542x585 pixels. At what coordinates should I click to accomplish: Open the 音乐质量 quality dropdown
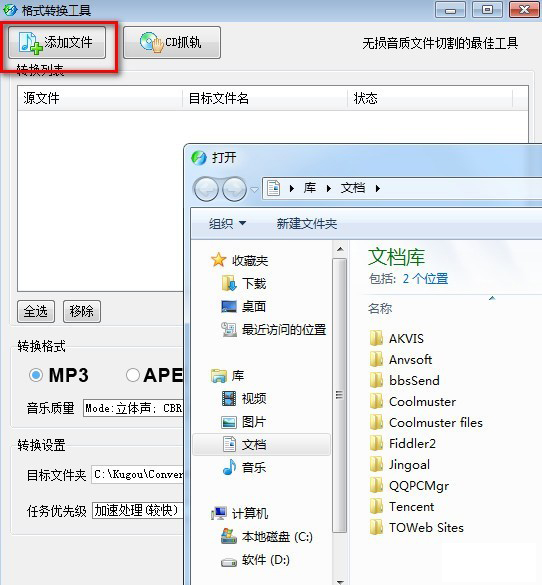coord(134,408)
